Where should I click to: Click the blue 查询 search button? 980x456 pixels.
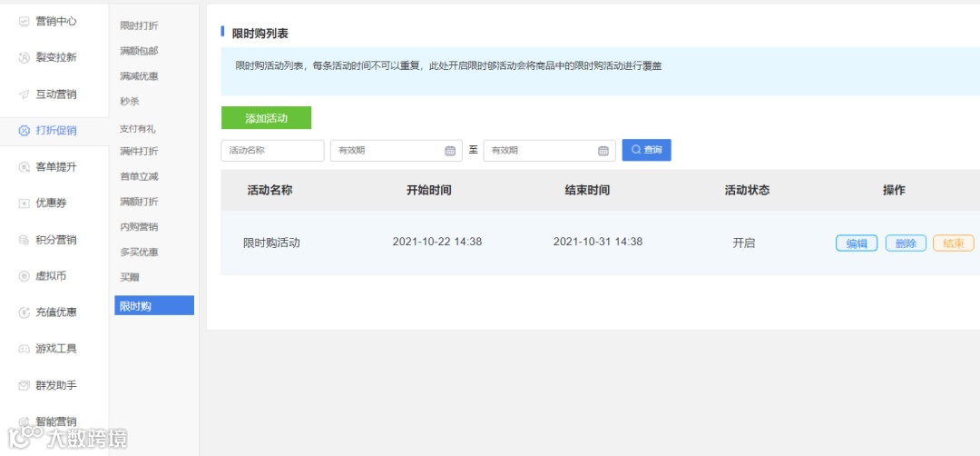click(646, 150)
